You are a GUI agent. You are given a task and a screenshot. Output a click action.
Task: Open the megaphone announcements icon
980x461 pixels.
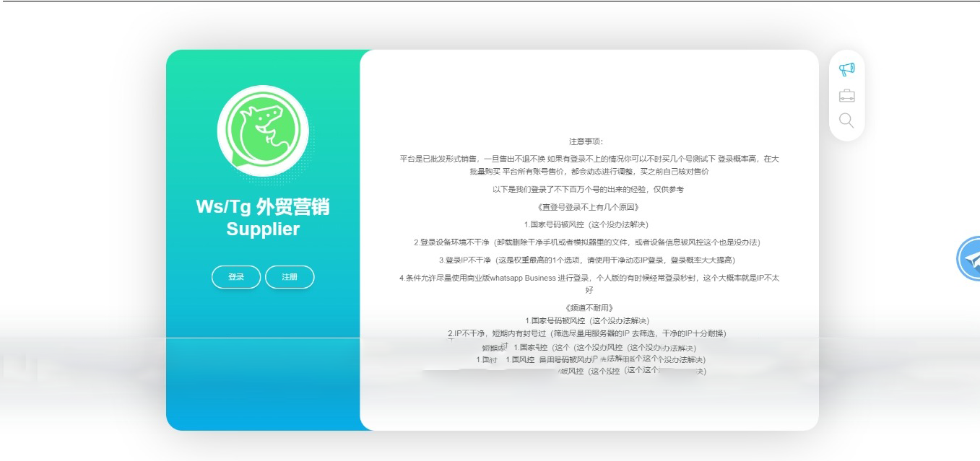tap(846, 69)
